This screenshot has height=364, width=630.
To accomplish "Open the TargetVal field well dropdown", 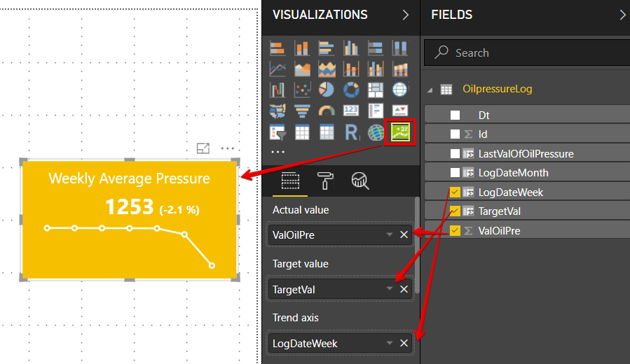I will coord(390,289).
